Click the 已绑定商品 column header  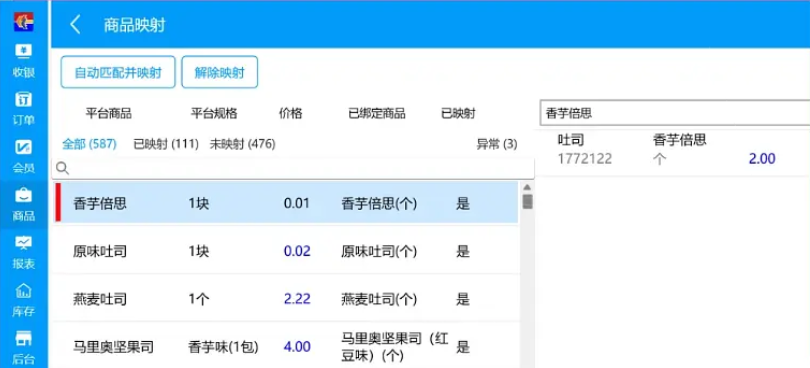click(x=377, y=114)
